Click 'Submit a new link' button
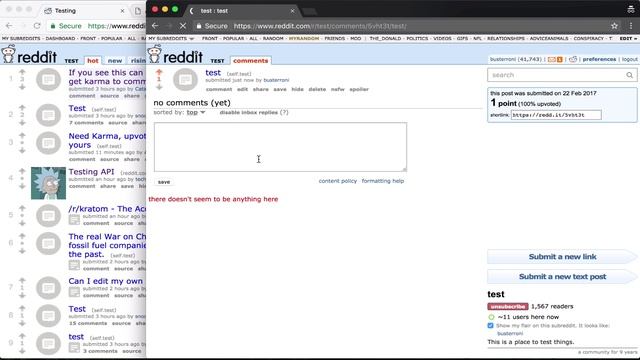The width and height of the screenshot is (640, 360). (562, 257)
